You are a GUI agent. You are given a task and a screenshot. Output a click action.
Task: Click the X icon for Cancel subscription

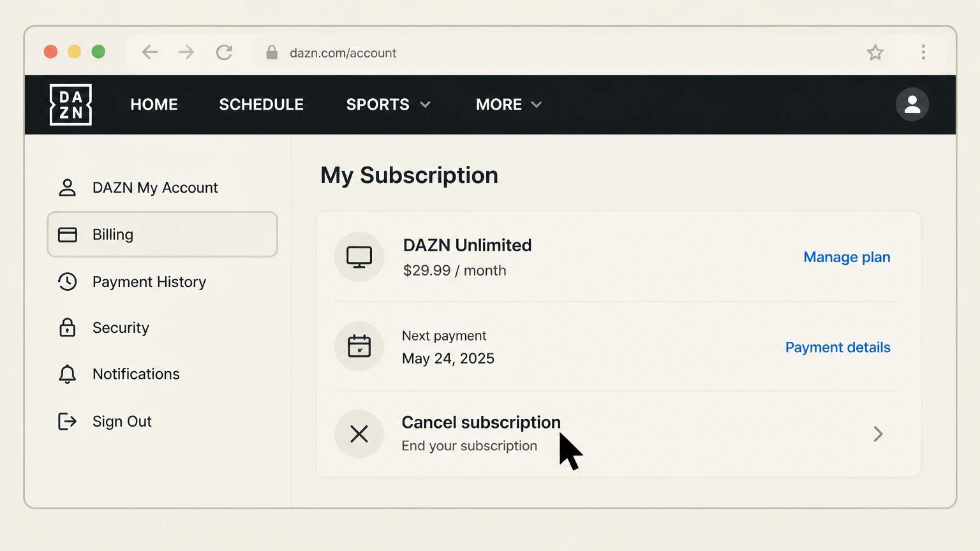tap(359, 434)
